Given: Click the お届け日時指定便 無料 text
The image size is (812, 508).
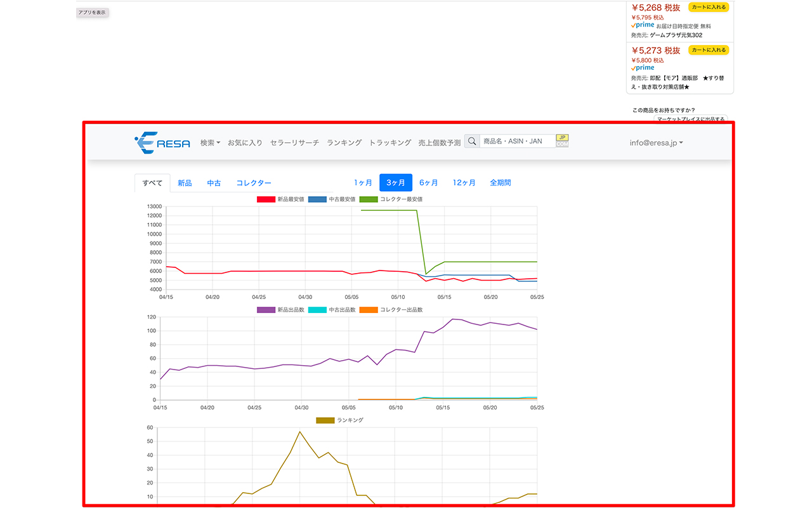Looking at the screenshot, I should click(684, 26).
